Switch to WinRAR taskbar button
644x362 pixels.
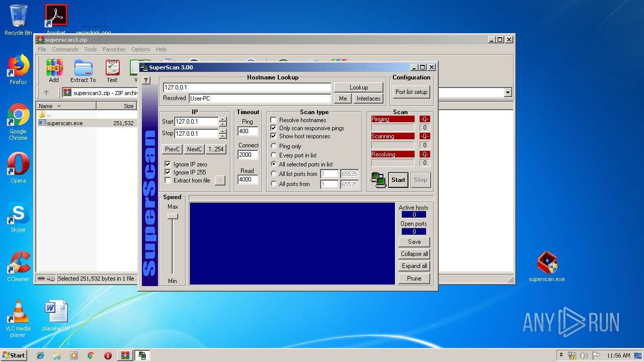[x=125, y=355]
